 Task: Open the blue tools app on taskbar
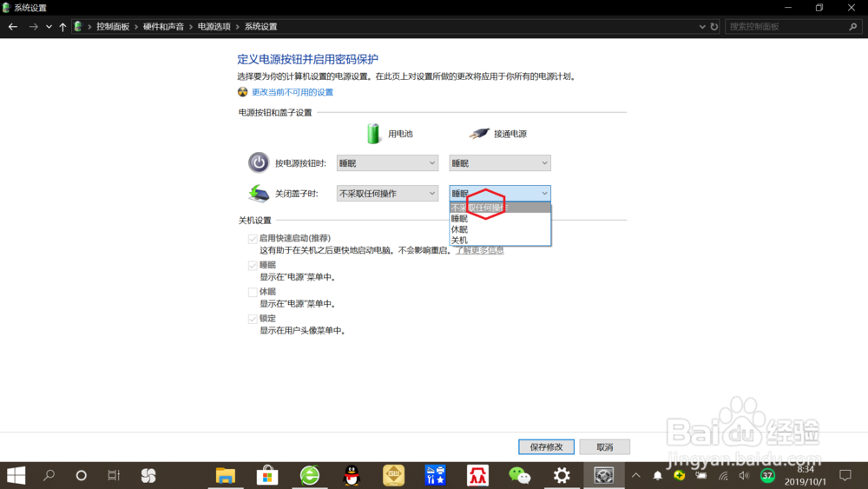[436, 475]
